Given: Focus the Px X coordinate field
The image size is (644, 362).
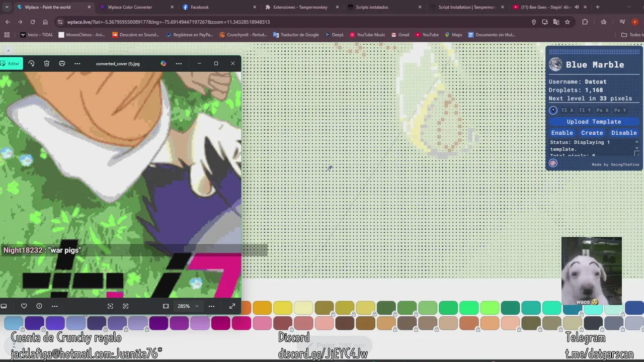Looking at the screenshot, I should pos(602,110).
